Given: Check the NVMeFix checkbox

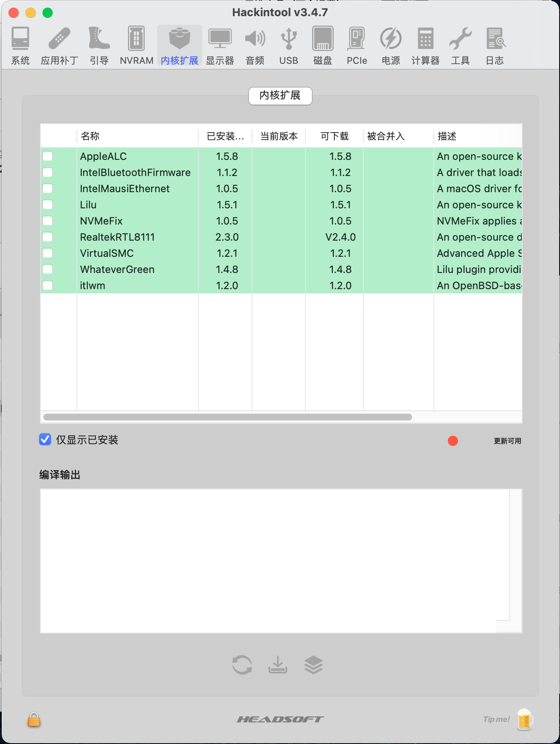Looking at the screenshot, I should tap(48, 221).
